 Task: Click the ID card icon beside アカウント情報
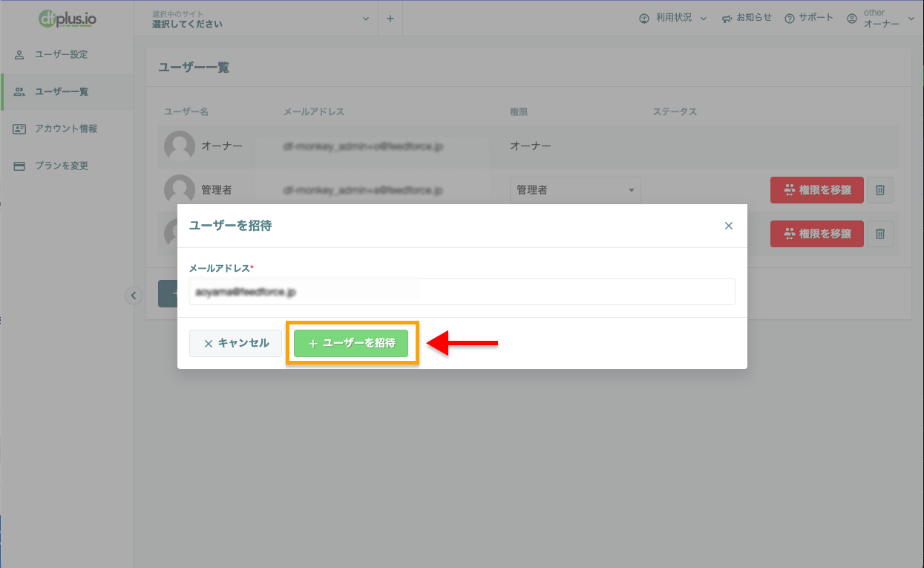pyautogui.click(x=19, y=129)
